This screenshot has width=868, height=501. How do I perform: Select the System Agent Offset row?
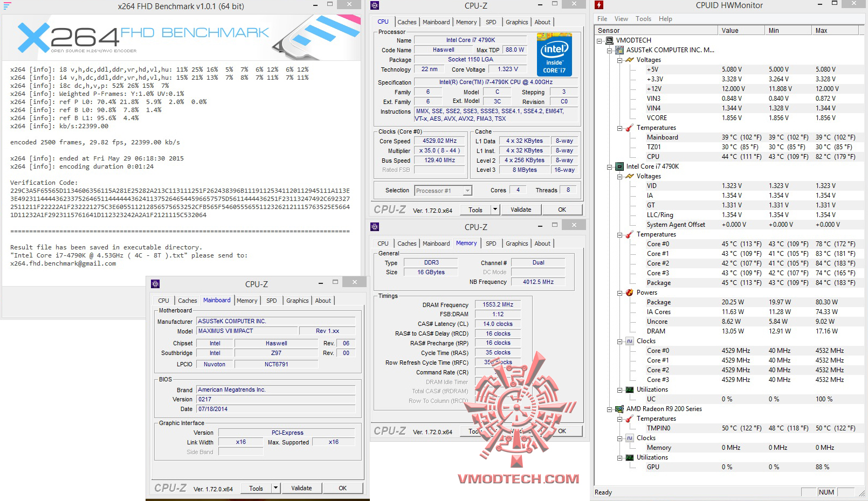pyautogui.click(x=754, y=225)
